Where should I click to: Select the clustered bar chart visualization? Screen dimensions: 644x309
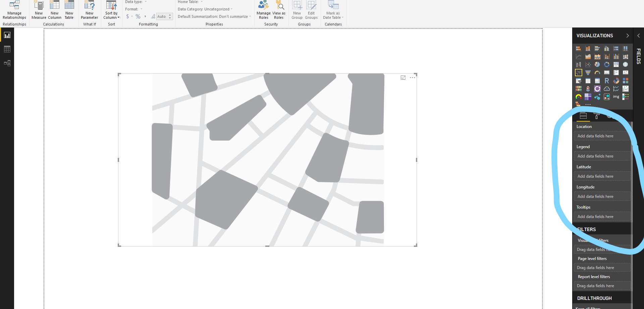[597, 48]
